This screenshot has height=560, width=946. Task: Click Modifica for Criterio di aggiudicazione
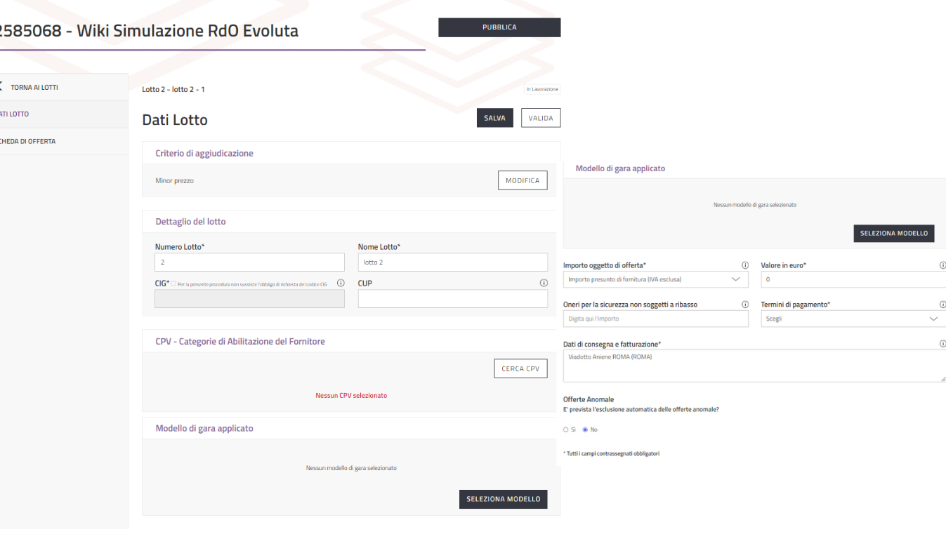point(522,180)
